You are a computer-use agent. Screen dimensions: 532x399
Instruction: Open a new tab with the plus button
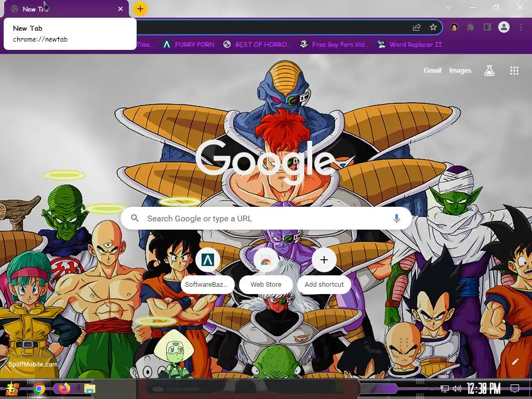(x=140, y=9)
